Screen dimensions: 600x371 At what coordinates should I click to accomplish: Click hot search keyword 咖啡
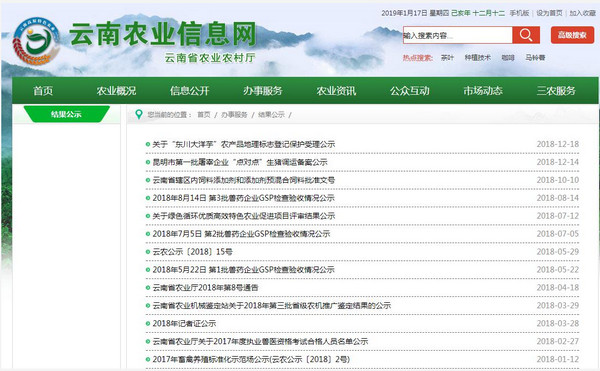point(508,58)
